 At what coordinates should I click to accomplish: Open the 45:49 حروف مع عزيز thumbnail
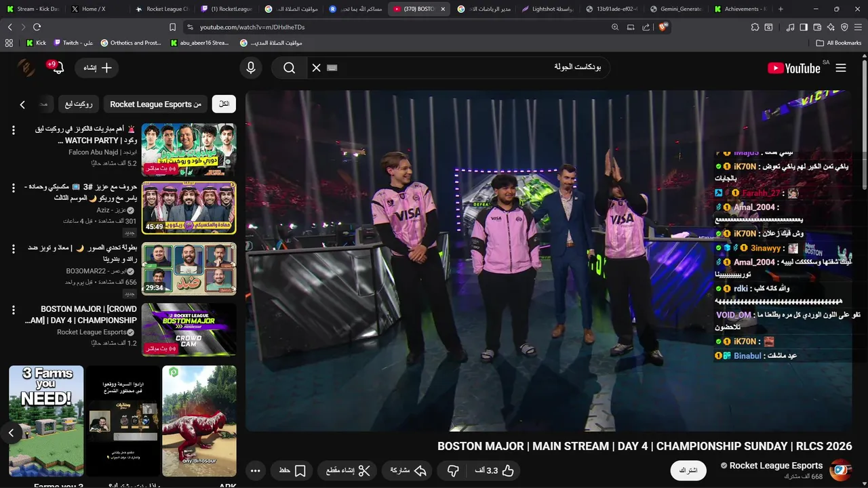click(x=189, y=207)
